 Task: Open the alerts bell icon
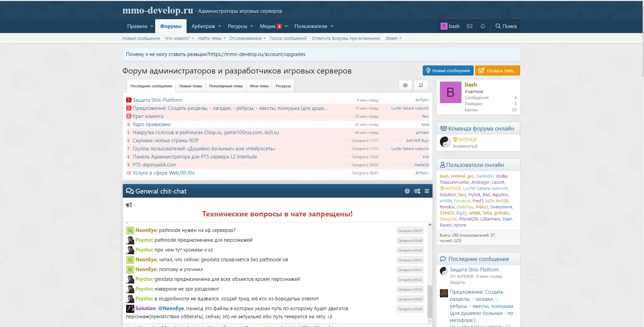pos(483,26)
